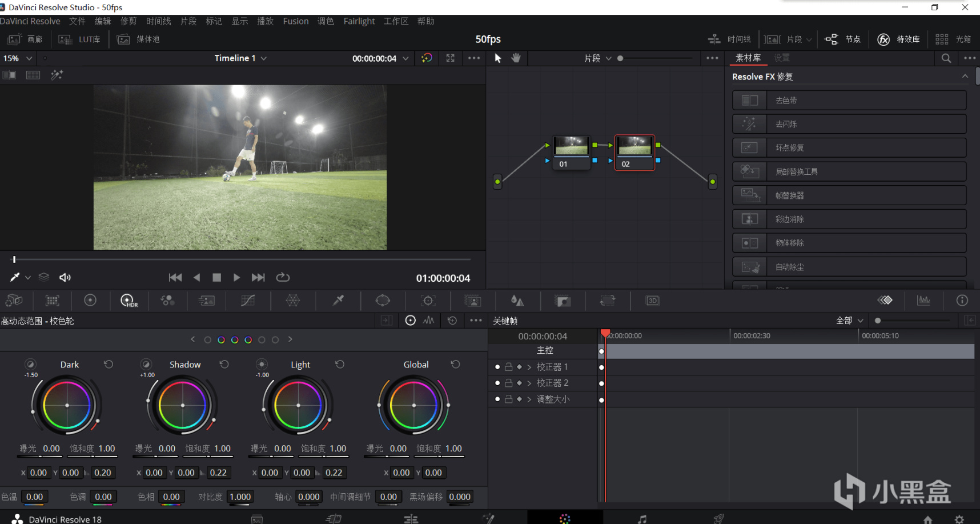Toggle enable dot for 调整大小 track
980x524 pixels.
click(x=497, y=399)
